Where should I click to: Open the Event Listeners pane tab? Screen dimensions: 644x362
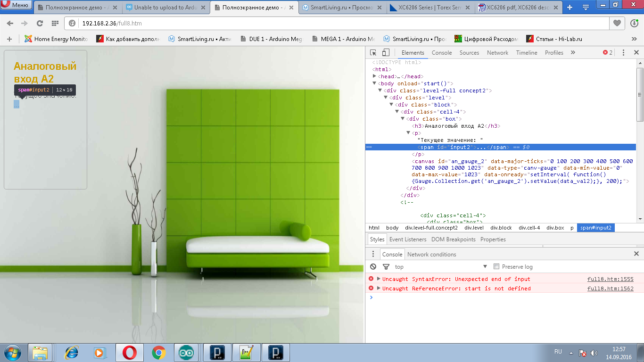407,239
